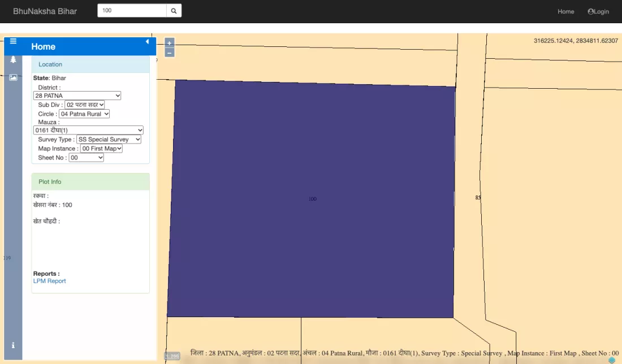Click the Login user icon

pos(591,11)
